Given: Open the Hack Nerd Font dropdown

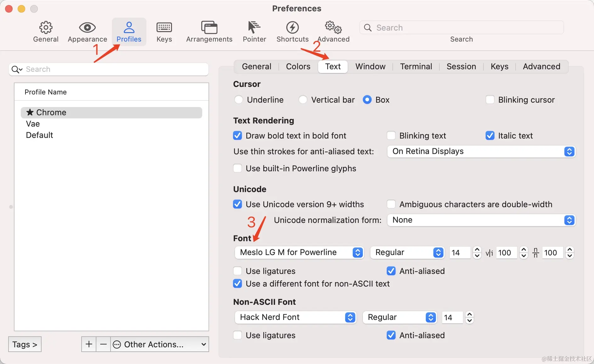Looking at the screenshot, I should 295,317.
